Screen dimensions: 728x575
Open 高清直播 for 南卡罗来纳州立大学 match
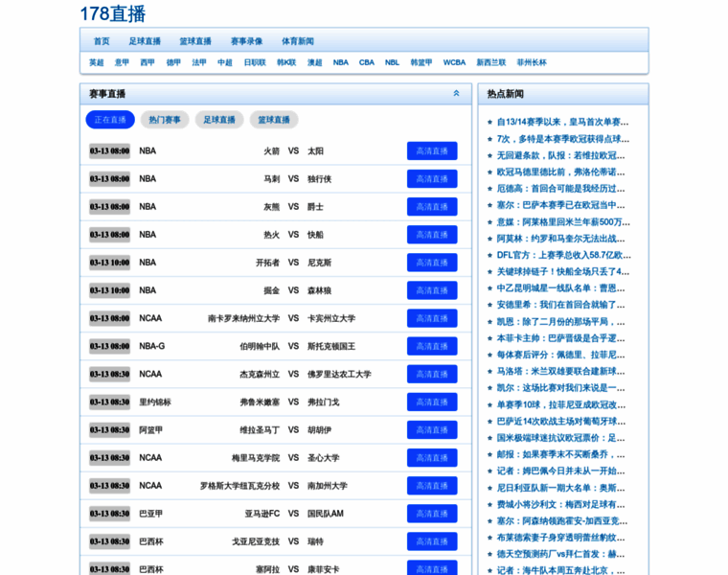pyautogui.click(x=432, y=318)
